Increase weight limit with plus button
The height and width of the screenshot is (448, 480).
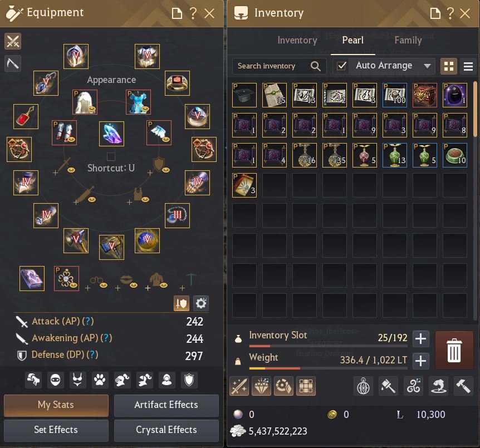coord(420,361)
